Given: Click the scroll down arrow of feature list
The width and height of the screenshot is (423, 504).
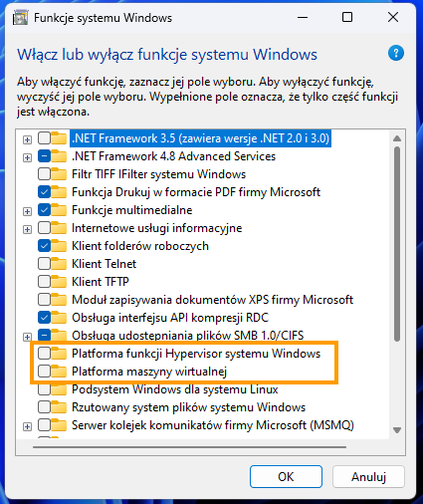Looking at the screenshot, I should [x=397, y=430].
